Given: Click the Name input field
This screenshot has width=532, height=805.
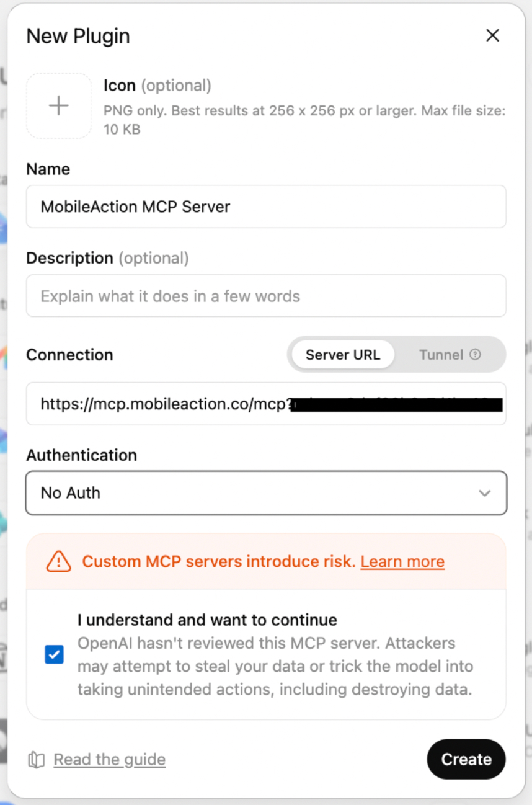Looking at the screenshot, I should click(266, 207).
